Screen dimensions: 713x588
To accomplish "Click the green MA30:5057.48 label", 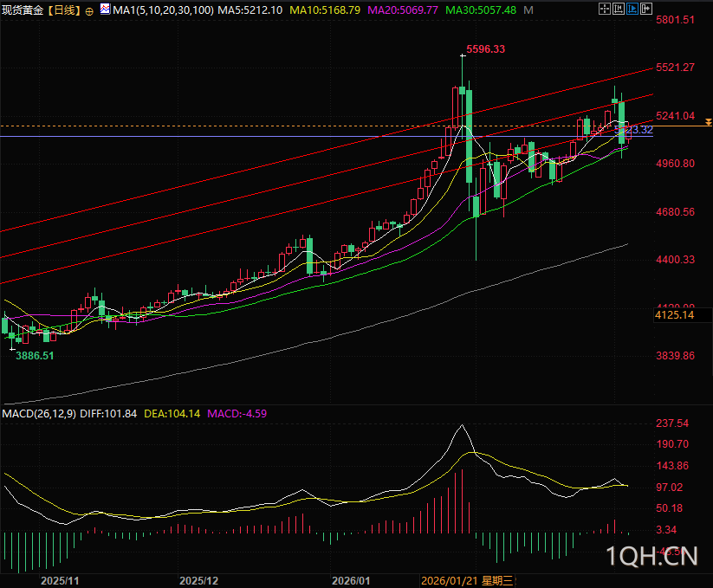I will pos(481,10).
